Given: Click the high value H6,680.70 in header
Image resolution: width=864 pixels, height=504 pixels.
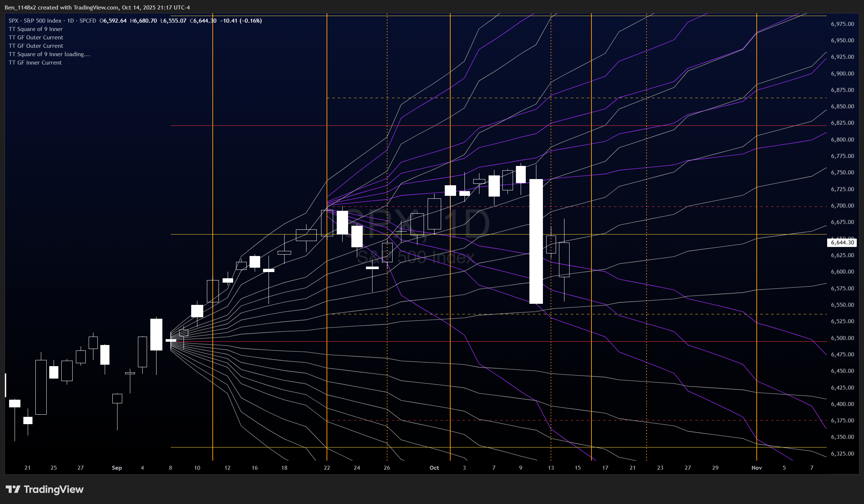Looking at the screenshot, I should tap(143, 21).
